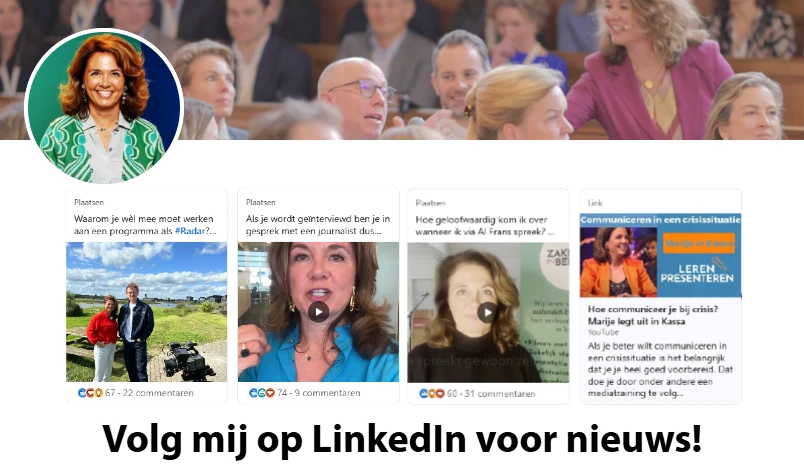Open the round profile photo
This screenshot has height=469, width=804.
click(x=104, y=106)
